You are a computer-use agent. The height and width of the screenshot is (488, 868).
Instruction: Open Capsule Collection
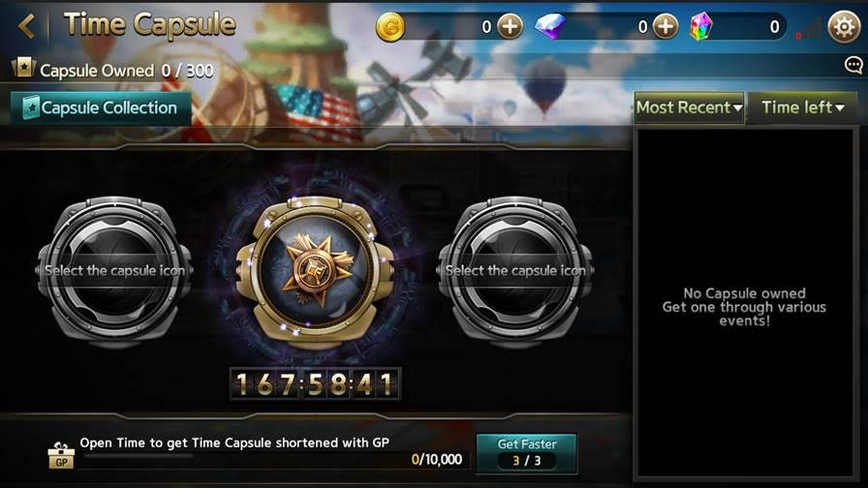[102, 107]
